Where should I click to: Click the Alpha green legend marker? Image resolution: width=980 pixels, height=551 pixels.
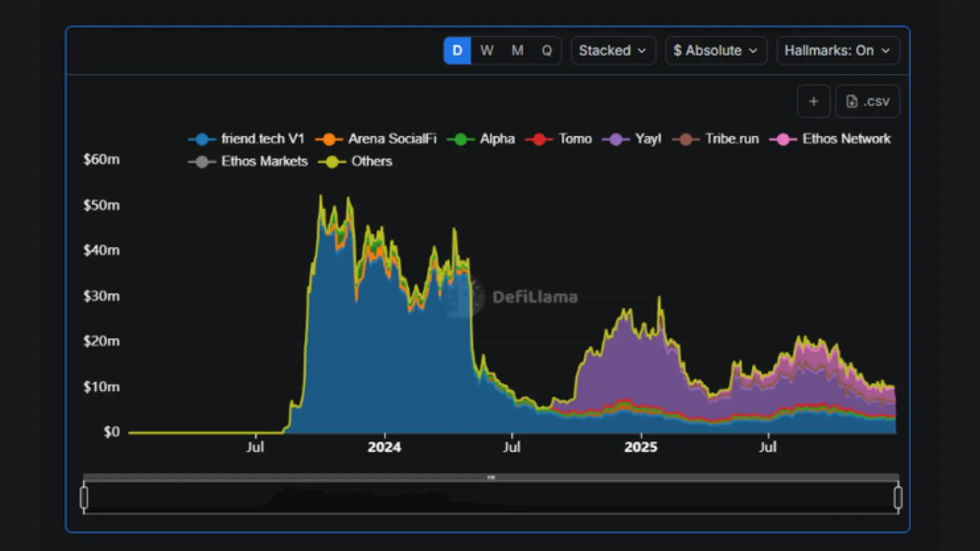[x=460, y=139]
